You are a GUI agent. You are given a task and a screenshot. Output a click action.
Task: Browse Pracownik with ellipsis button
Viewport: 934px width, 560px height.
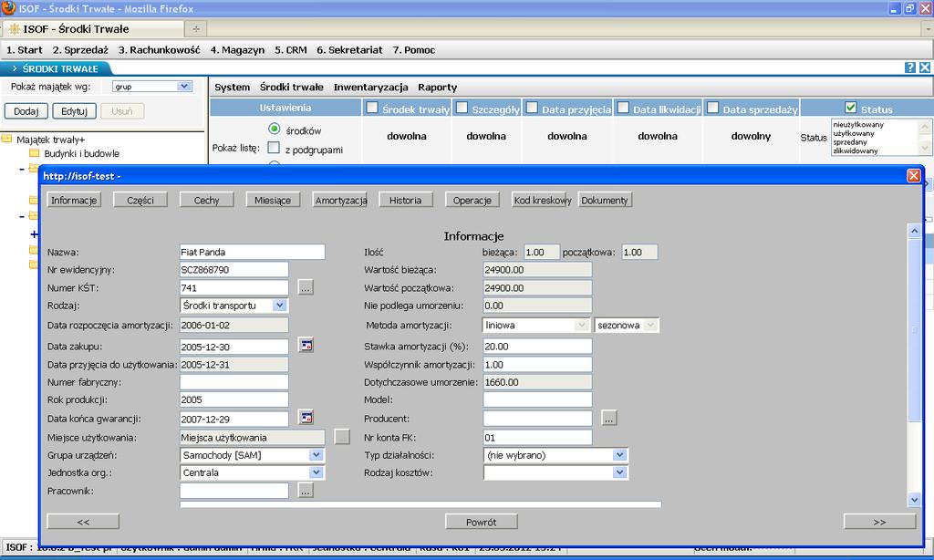306,491
